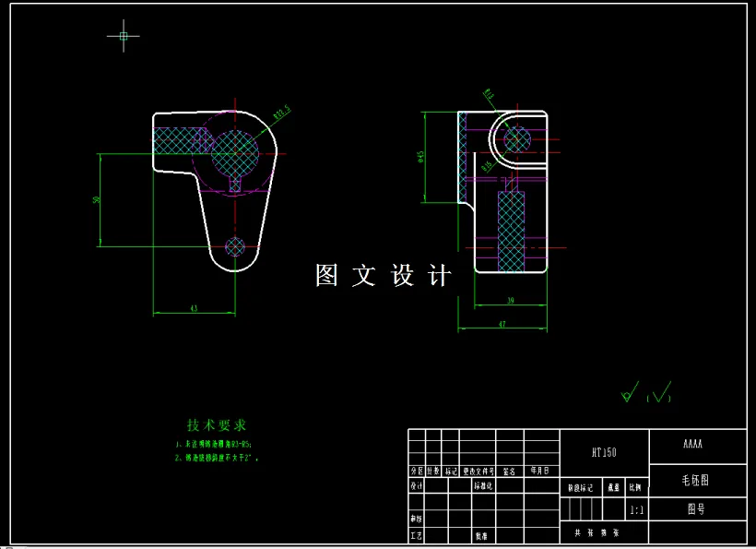Click the Φ45 diameter dimension

tap(420, 157)
